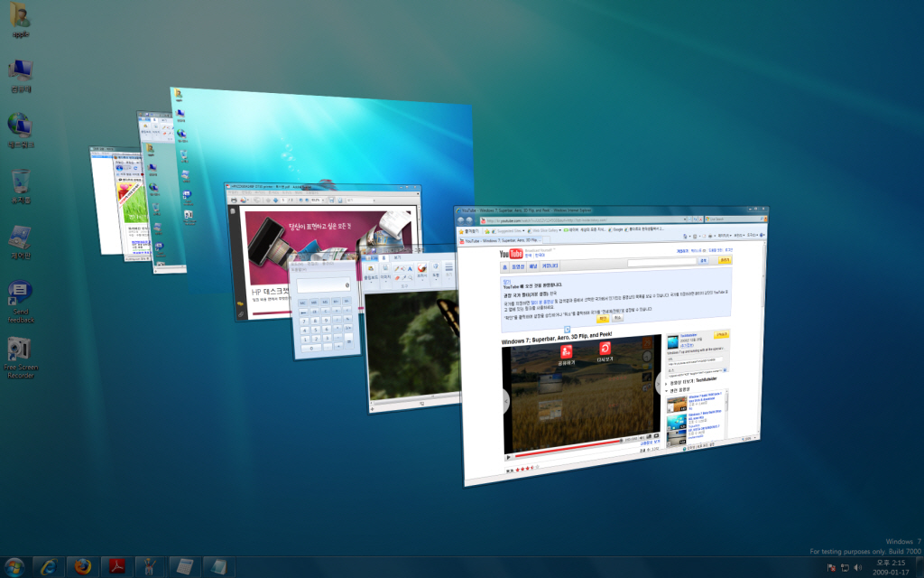The width and height of the screenshot is (924, 578).
Task: Click the YouTube search input field
Action: tap(660, 261)
